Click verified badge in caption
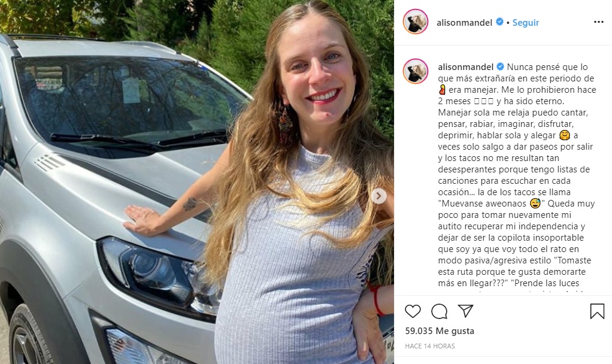 [x=500, y=66]
